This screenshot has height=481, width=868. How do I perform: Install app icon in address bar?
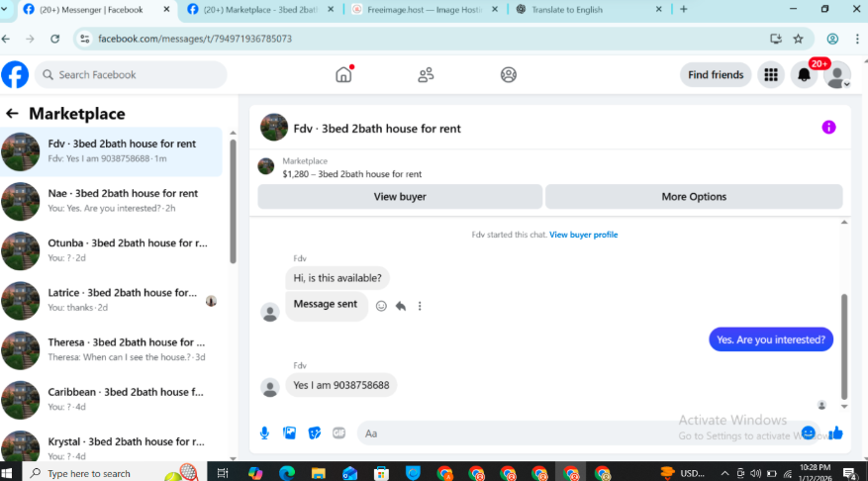pos(776,39)
